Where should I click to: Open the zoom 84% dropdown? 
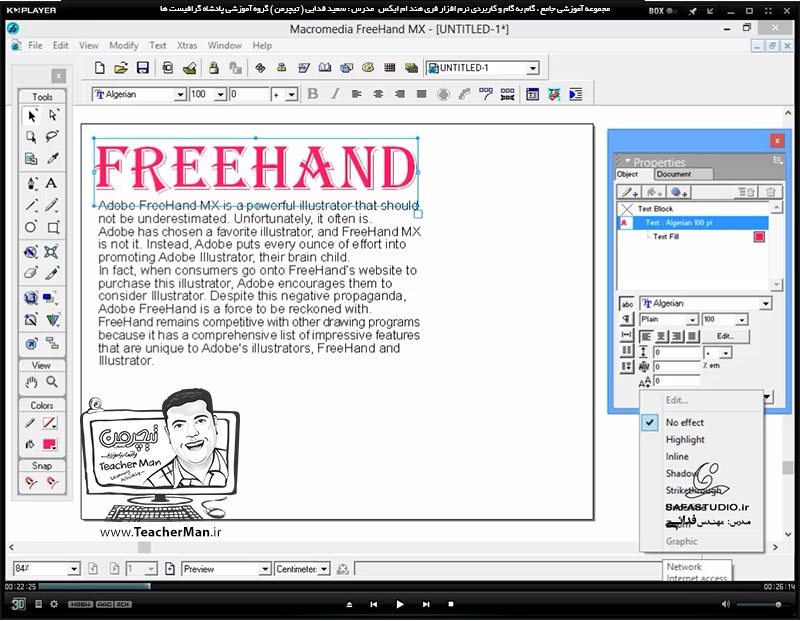74,569
